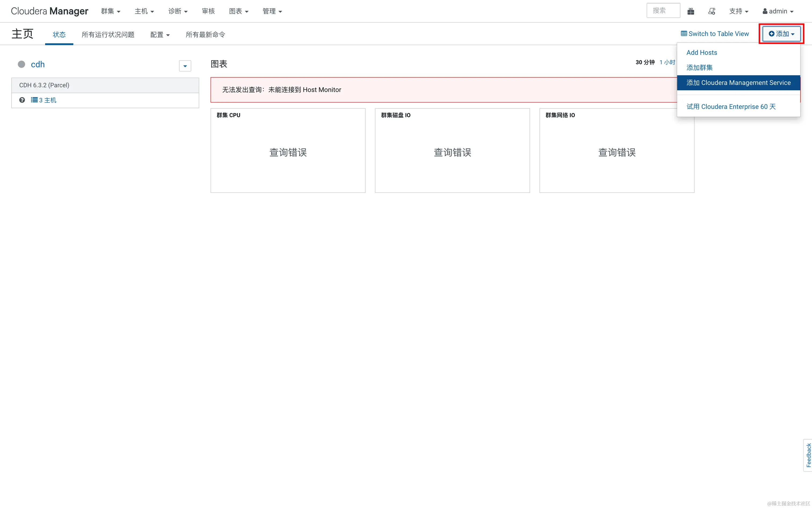Select the 1 小时 time range

click(667, 62)
